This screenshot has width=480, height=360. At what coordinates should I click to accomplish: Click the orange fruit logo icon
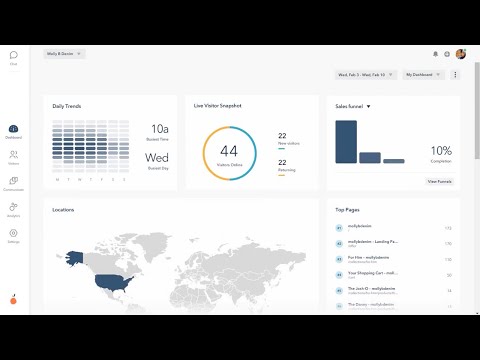tap(13, 299)
